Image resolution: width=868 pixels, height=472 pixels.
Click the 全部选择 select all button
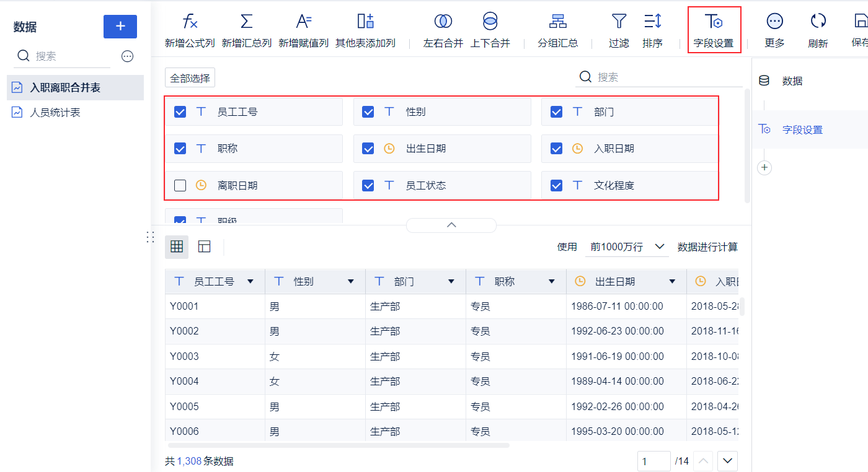(190, 79)
